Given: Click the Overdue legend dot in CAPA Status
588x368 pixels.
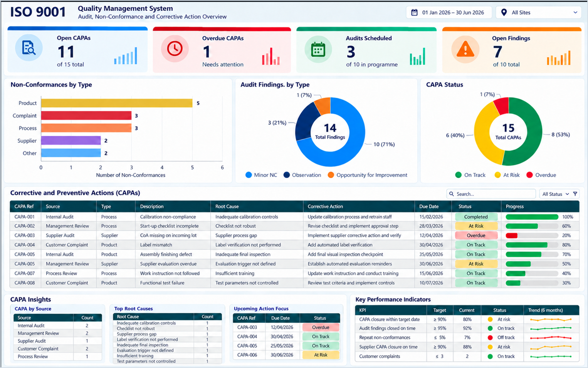Looking at the screenshot, I should click(x=529, y=175).
